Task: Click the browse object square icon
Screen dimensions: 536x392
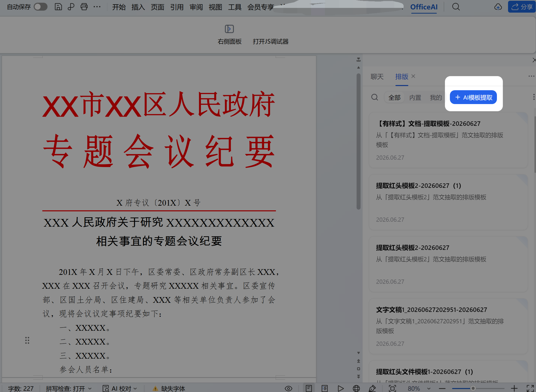Action: click(358, 369)
